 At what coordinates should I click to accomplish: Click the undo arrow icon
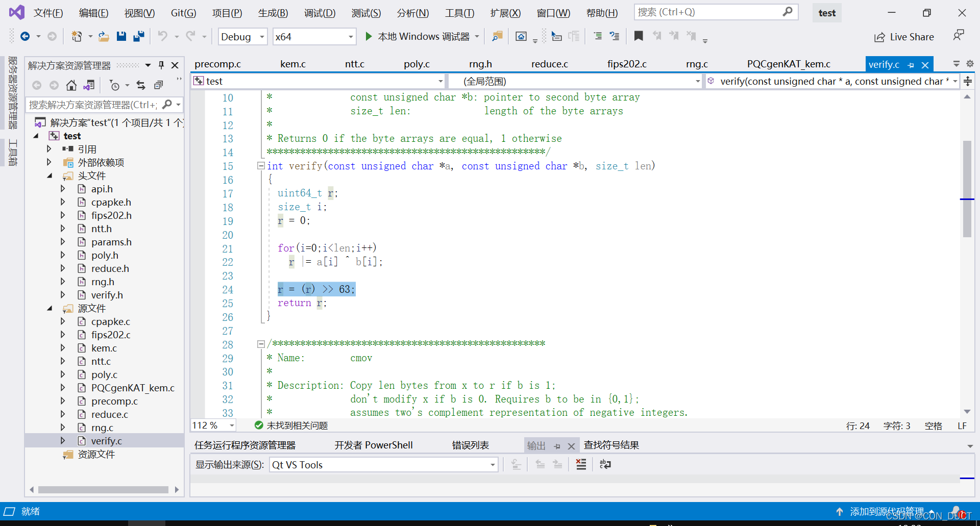(x=162, y=36)
